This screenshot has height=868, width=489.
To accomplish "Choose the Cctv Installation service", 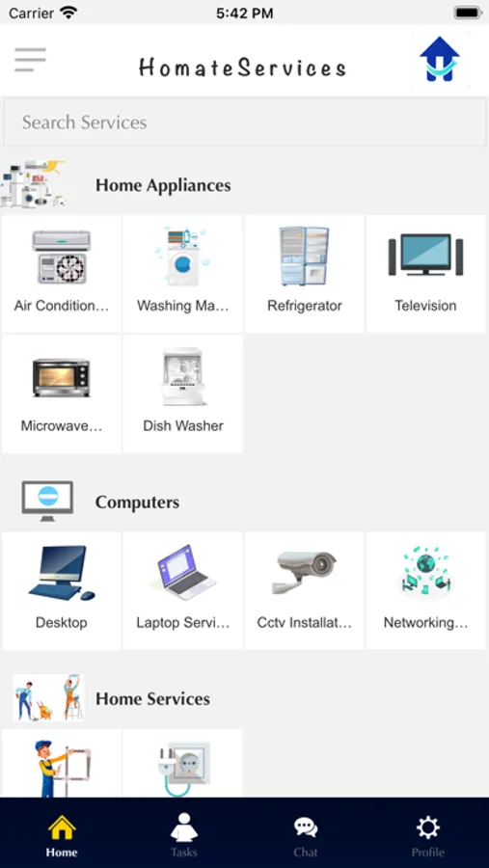I will coord(304,590).
